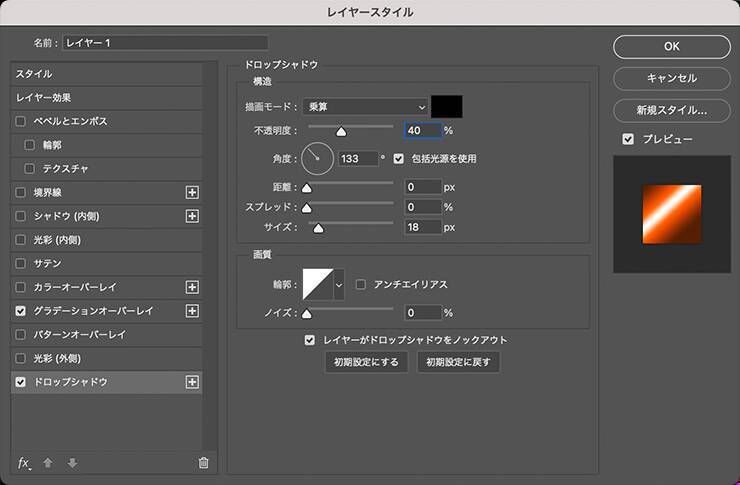Click the サイズ px input field

pyautogui.click(x=422, y=227)
